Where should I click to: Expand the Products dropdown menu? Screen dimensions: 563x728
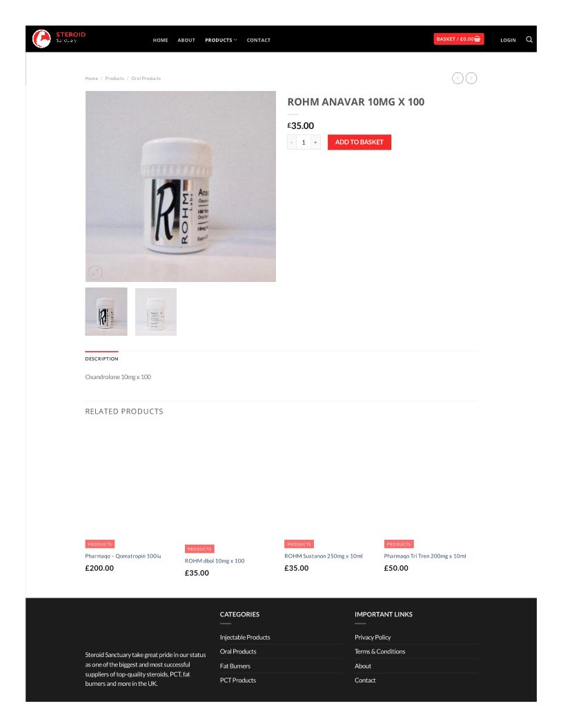click(221, 40)
